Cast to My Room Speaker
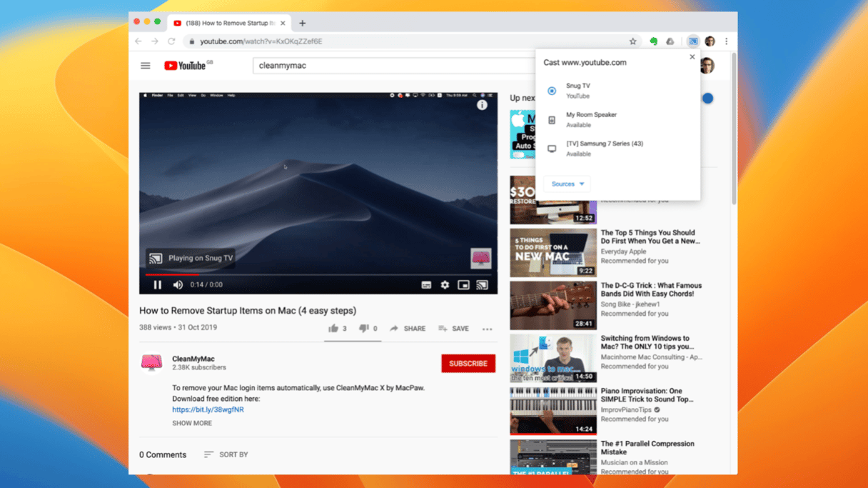This screenshot has width=868, height=488. (x=591, y=119)
